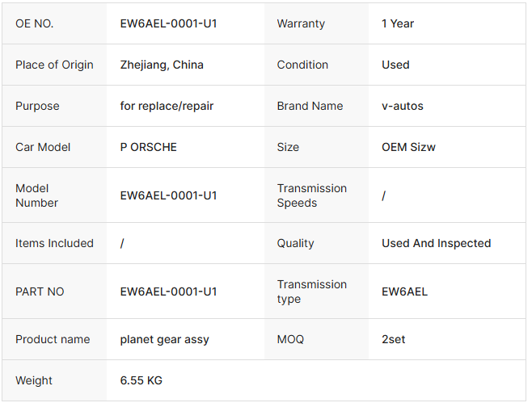Select the P ORSCHE car model value
Screen dimensions: 532x407
click(148, 147)
